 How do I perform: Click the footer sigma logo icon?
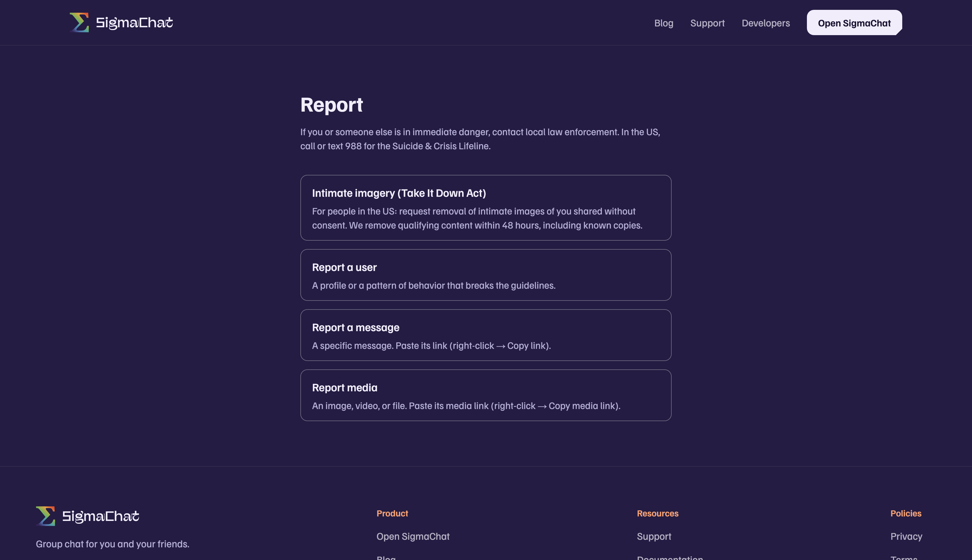click(x=45, y=516)
